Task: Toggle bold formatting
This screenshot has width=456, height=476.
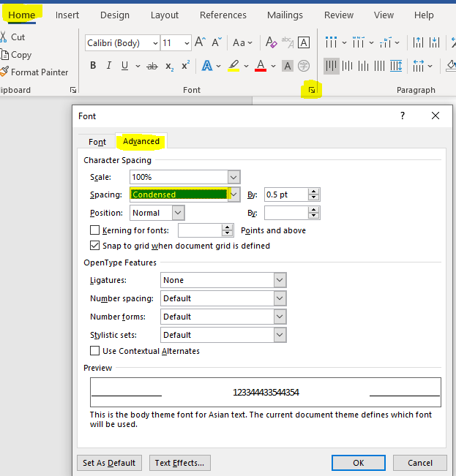Action: click(x=93, y=66)
